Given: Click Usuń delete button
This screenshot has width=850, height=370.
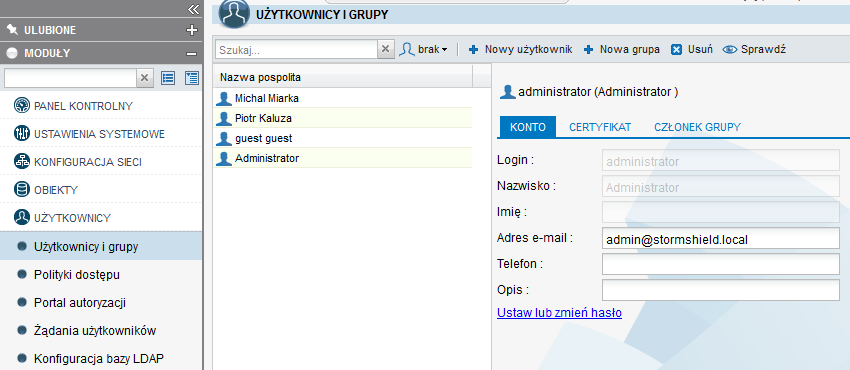Looking at the screenshot, I should click(x=692, y=49).
